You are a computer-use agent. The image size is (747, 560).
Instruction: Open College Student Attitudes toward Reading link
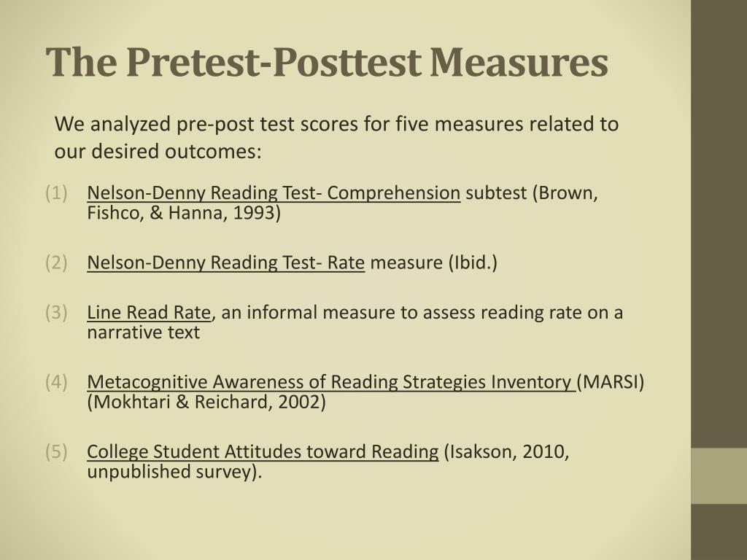263,452
